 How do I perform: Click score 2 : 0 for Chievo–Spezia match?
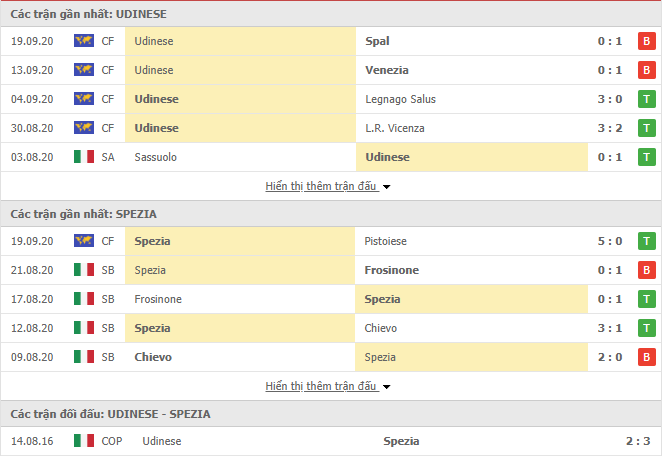coord(610,357)
